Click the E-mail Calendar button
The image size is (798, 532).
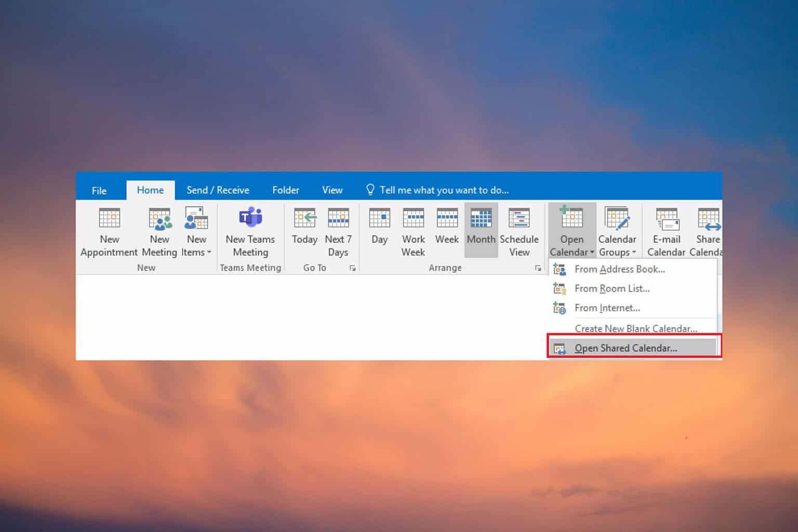tap(666, 231)
